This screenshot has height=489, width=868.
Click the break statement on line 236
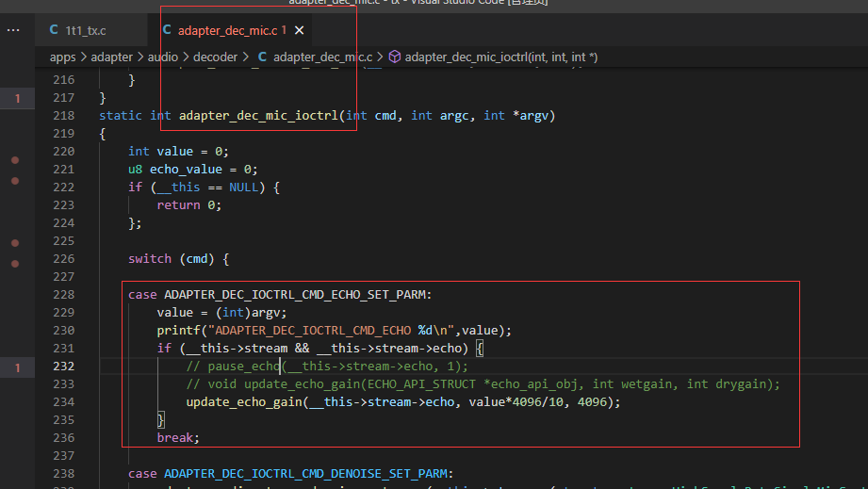pyautogui.click(x=178, y=437)
